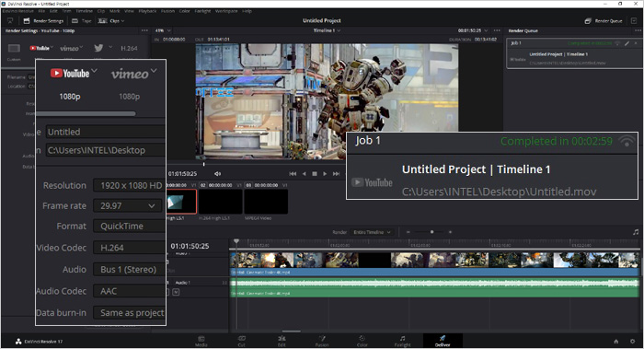
Task: Click the Audio 1 track label
Action: point(183,283)
